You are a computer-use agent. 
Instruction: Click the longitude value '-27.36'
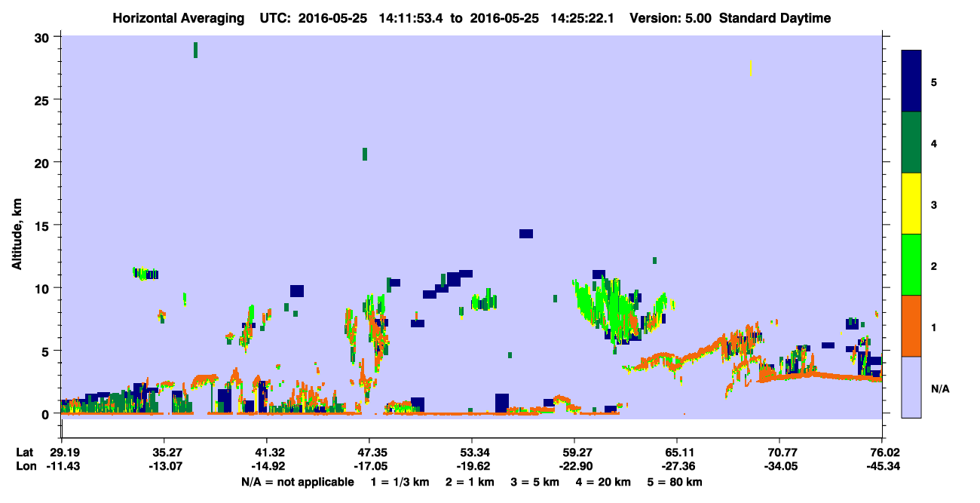[677, 466]
